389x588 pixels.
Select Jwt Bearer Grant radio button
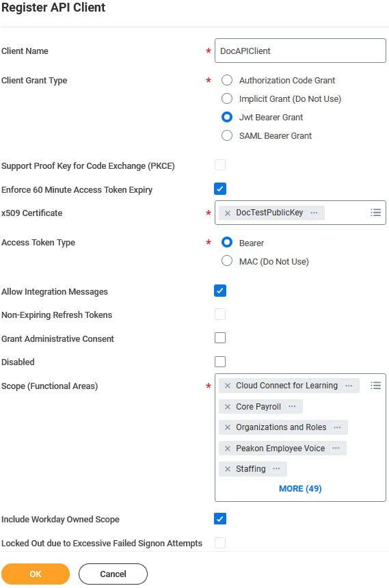click(x=227, y=117)
